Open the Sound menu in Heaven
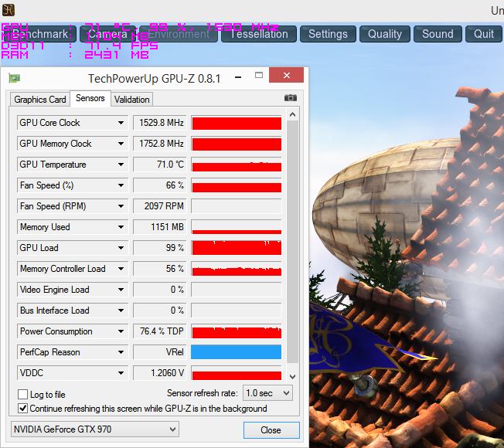Screen dimensions: 504x448 [438, 34]
